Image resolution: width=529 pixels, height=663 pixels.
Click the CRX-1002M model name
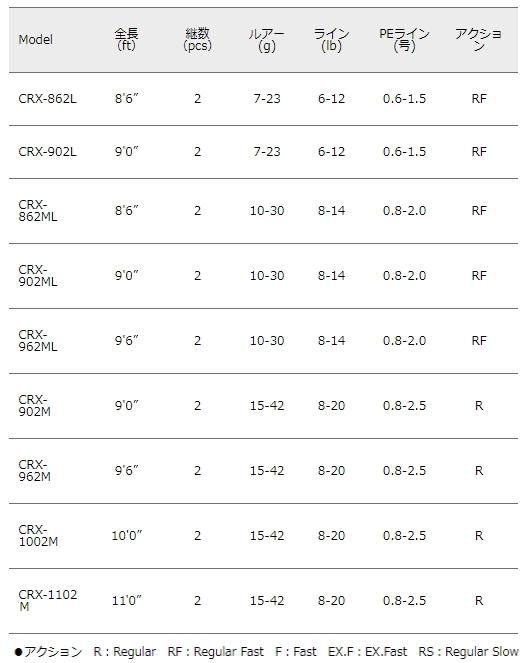coord(38,536)
